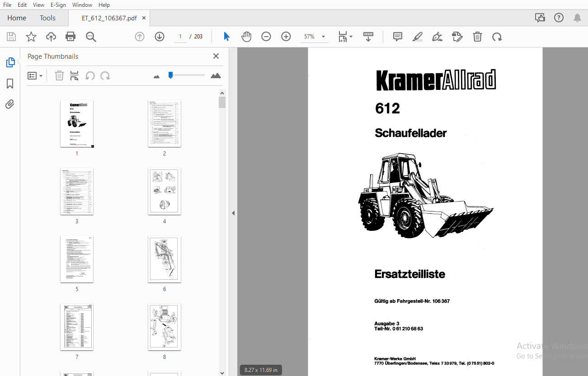Select page 2 thumbnail
The height and width of the screenshot is (376, 588).
click(x=165, y=124)
